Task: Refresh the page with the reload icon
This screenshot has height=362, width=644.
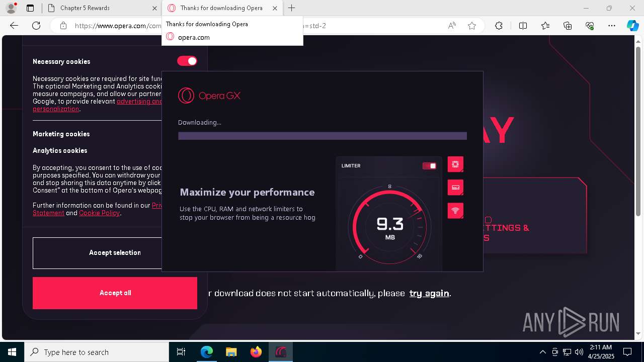Action: 36,26
